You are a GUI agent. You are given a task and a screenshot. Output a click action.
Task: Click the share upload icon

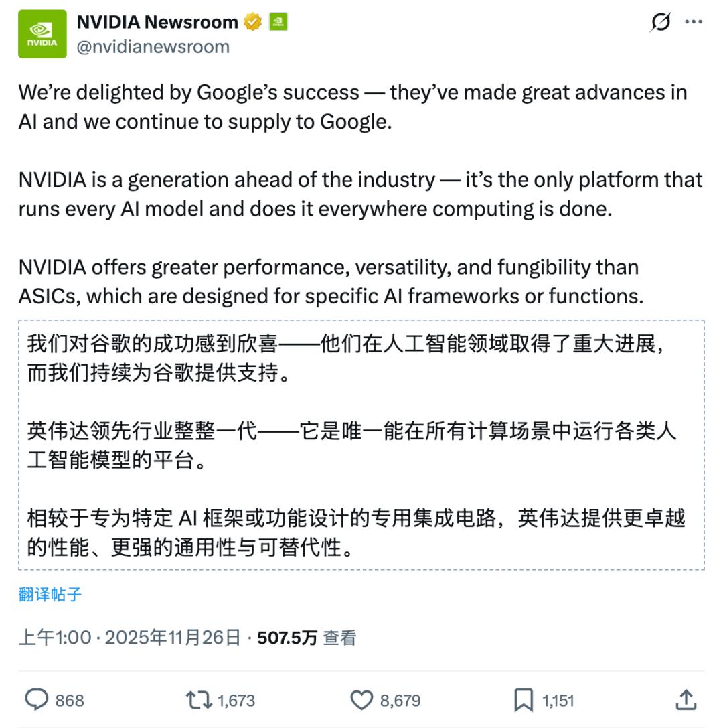[x=686, y=700]
